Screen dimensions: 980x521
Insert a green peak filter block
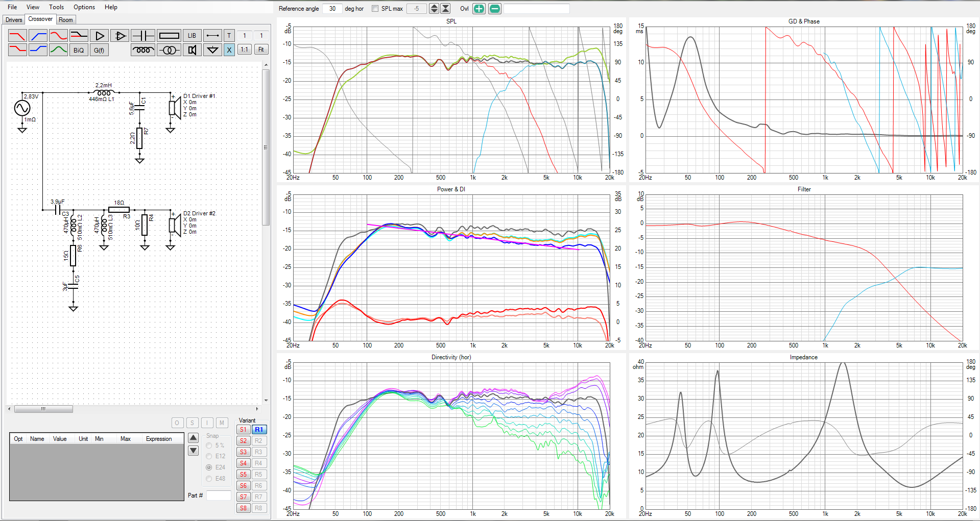(x=59, y=50)
